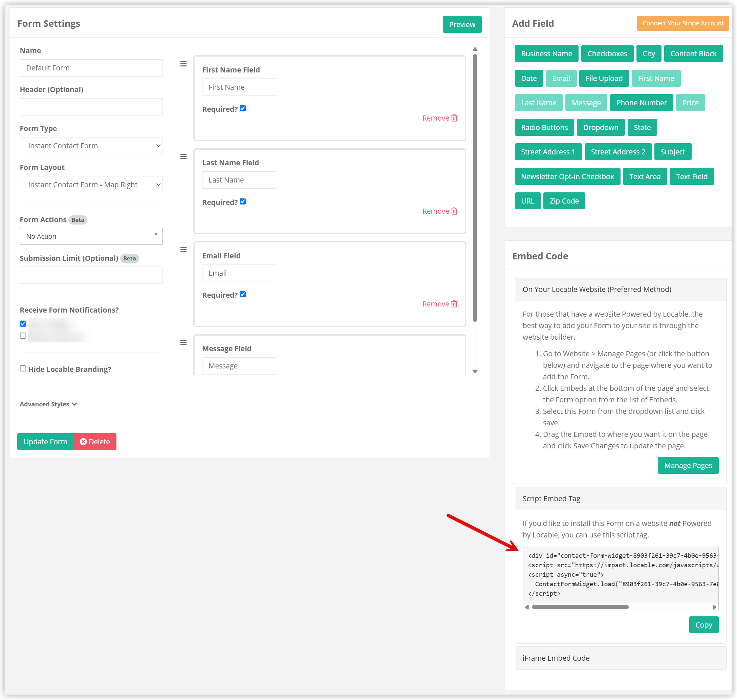Viewport: 737px width, 700px height.
Task: Add a Zip Code field
Action: (564, 201)
